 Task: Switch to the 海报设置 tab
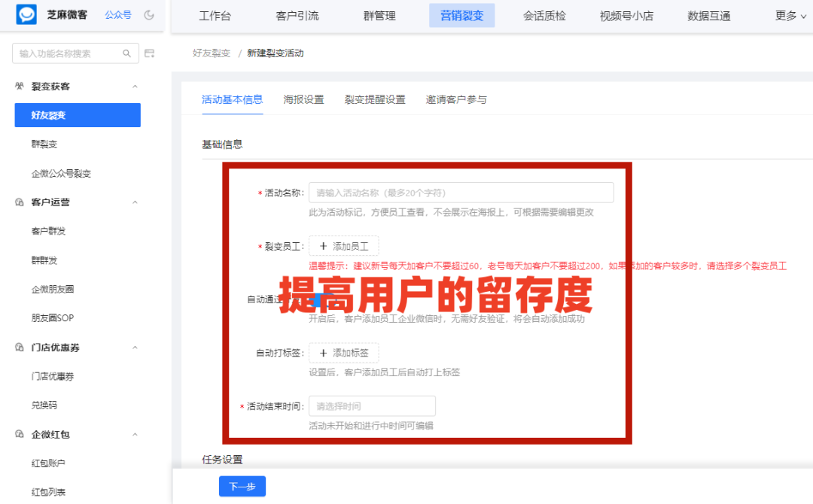303,99
